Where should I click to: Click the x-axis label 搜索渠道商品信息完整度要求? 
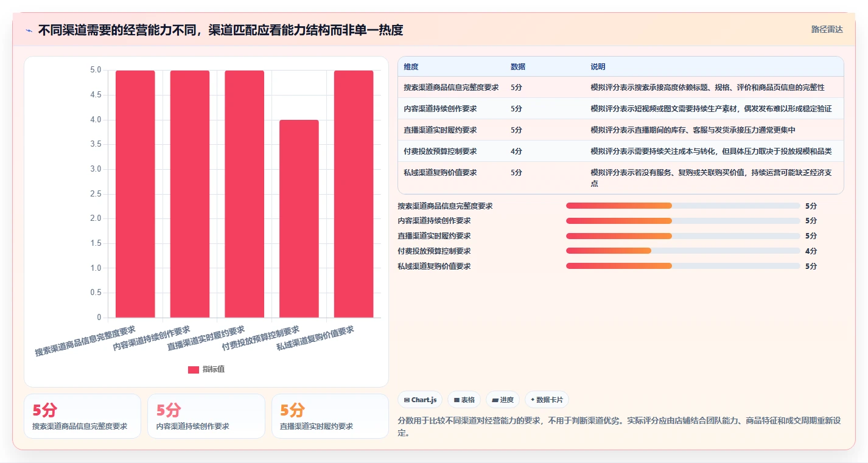pos(85,341)
